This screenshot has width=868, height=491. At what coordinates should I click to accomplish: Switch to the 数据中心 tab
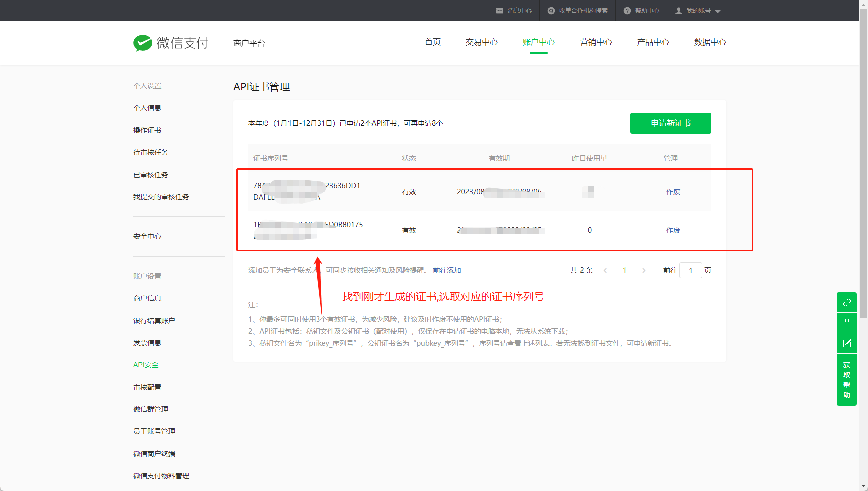coord(710,42)
